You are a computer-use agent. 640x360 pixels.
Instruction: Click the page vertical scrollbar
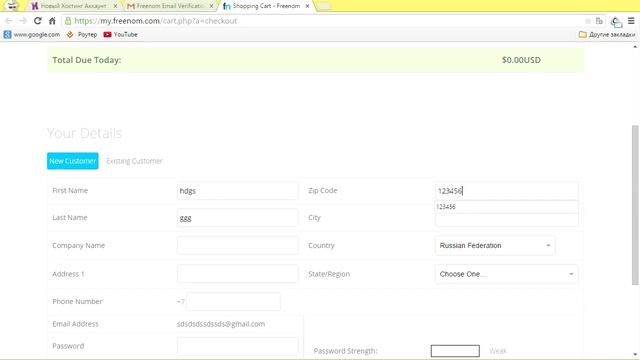point(635,205)
